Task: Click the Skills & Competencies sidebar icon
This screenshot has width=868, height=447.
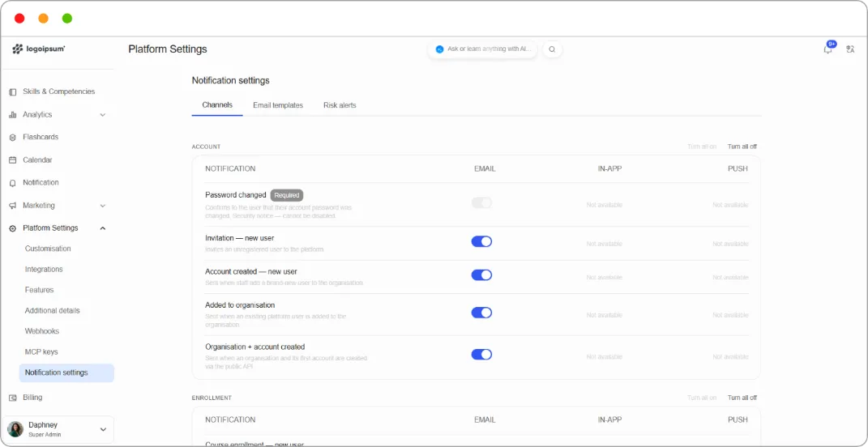Action: 13,92
